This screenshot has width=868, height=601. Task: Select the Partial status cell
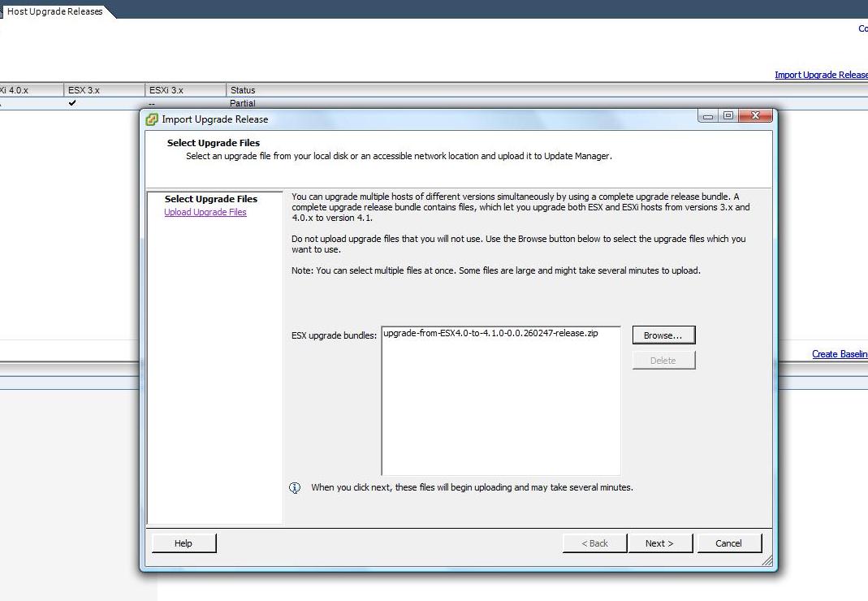(x=243, y=103)
